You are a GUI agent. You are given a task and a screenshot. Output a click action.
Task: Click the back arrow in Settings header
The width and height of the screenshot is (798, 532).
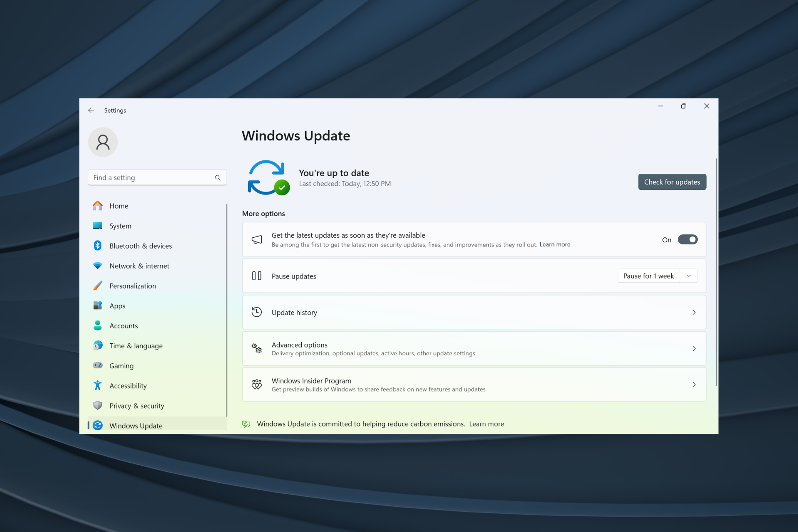[x=91, y=110]
